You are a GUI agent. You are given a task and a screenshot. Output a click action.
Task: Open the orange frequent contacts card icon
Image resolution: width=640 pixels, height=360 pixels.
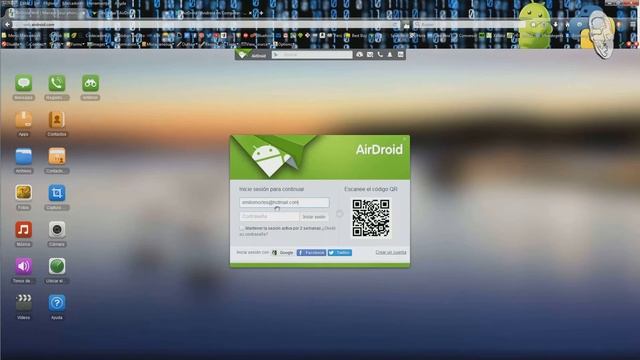tap(57, 156)
